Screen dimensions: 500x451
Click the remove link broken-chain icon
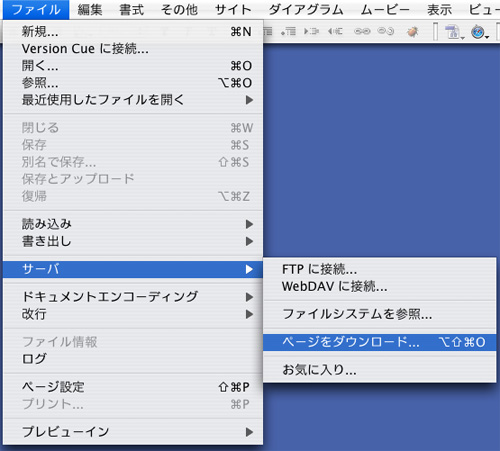[386, 32]
